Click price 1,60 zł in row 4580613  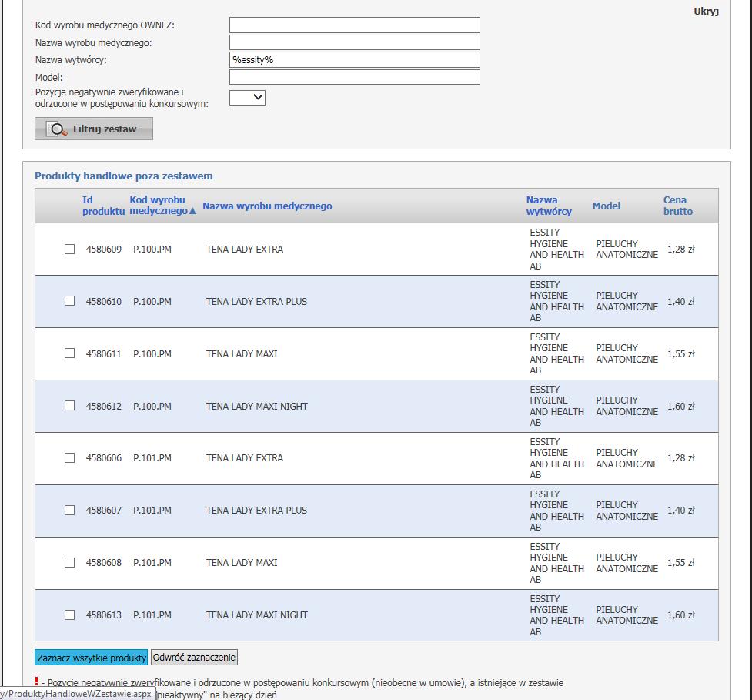680,615
